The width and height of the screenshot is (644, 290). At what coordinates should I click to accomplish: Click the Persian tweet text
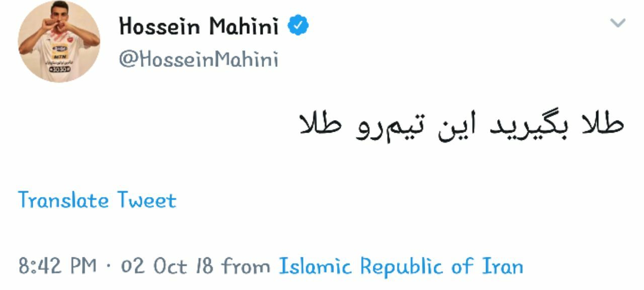(461, 126)
